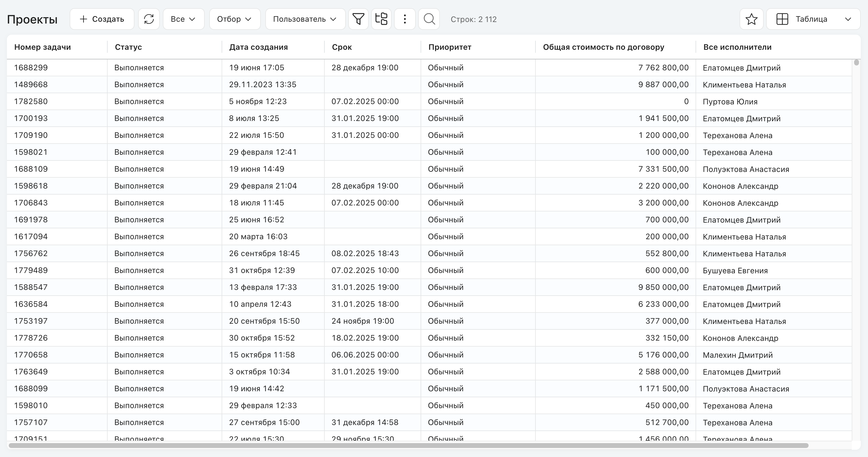
Task: Click executor Пуртова Юлия
Action: [730, 101]
